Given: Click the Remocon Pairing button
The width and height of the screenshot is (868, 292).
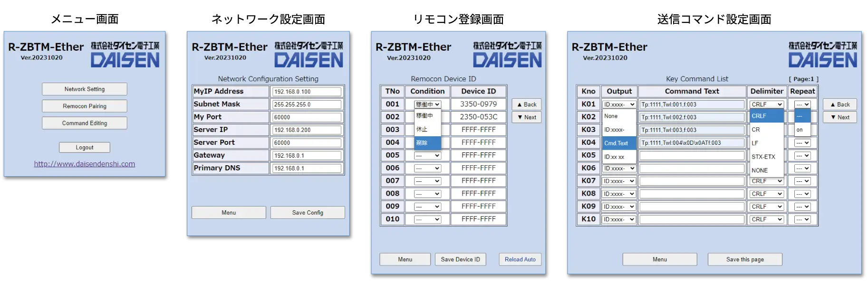Looking at the screenshot, I should 85,106.
